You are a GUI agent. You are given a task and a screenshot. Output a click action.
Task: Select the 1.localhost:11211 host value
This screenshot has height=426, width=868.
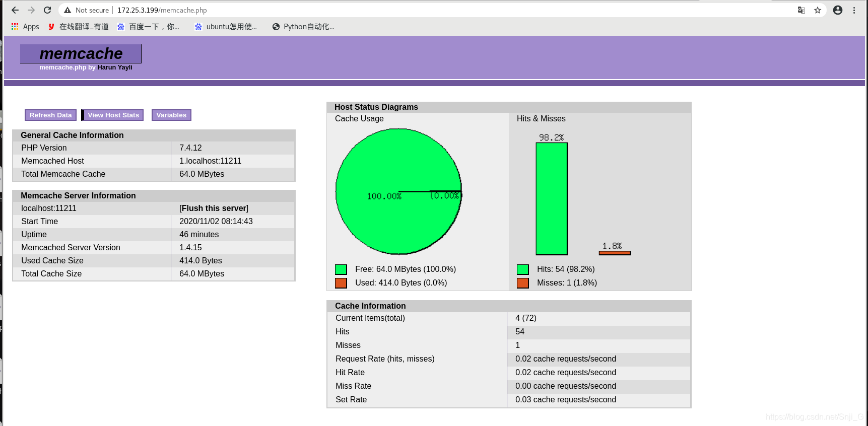(210, 161)
